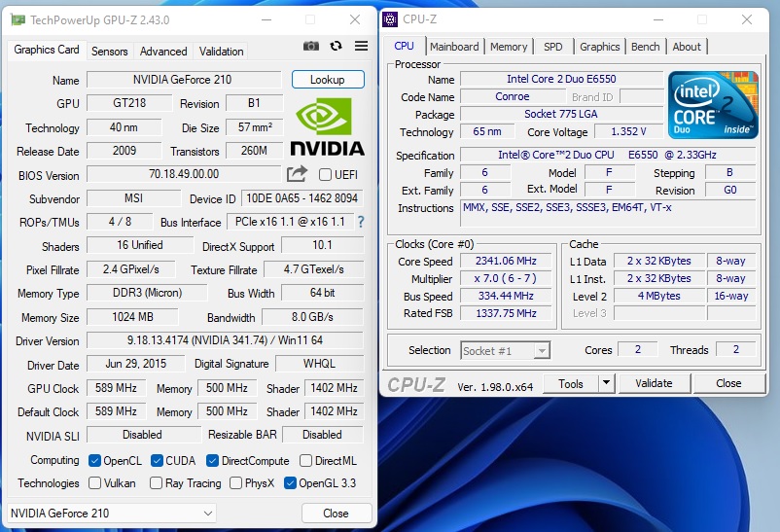This screenshot has width=780, height=532.
Task: Click the Intel Core 2 Duo badge
Action: click(x=713, y=104)
